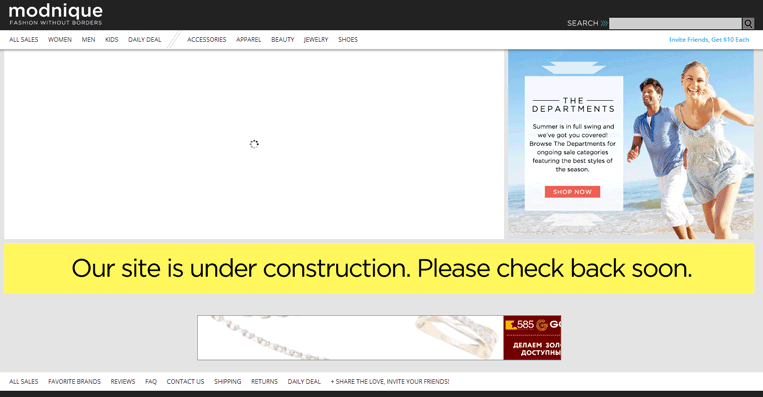The height and width of the screenshot is (397, 763).
Task: Go to the Men section
Action: [x=89, y=40]
